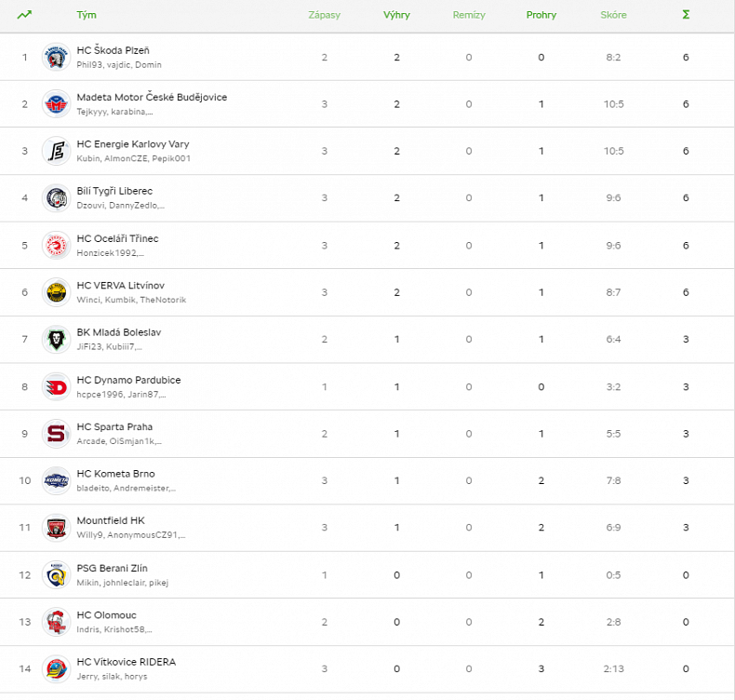Sort by the Σ points column
Screen dimensions: 735x700
pos(686,15)
